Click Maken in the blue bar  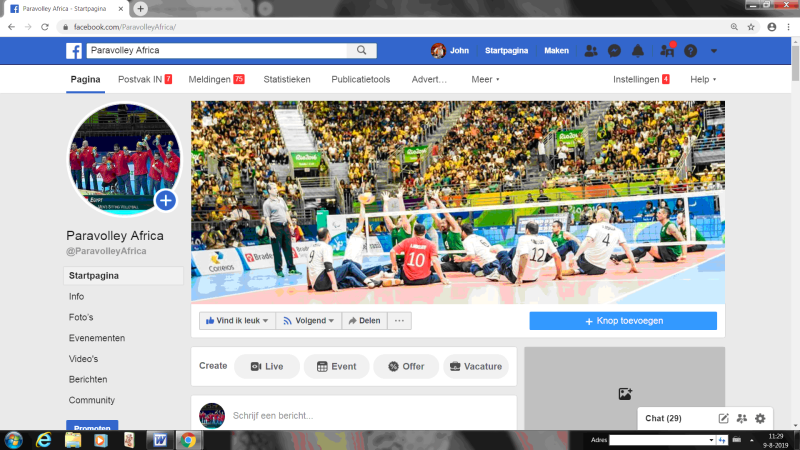click(x=556, y=51)
